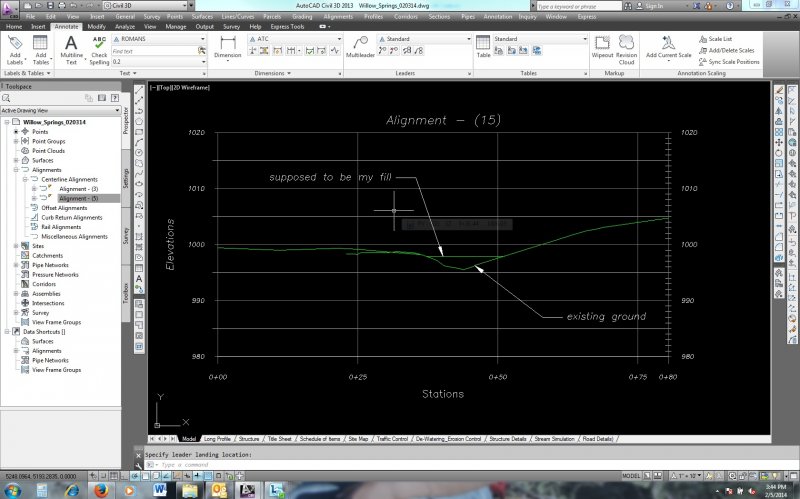Switch to the Insert ribbon tab
800x499 pixels.
(38, 27)
